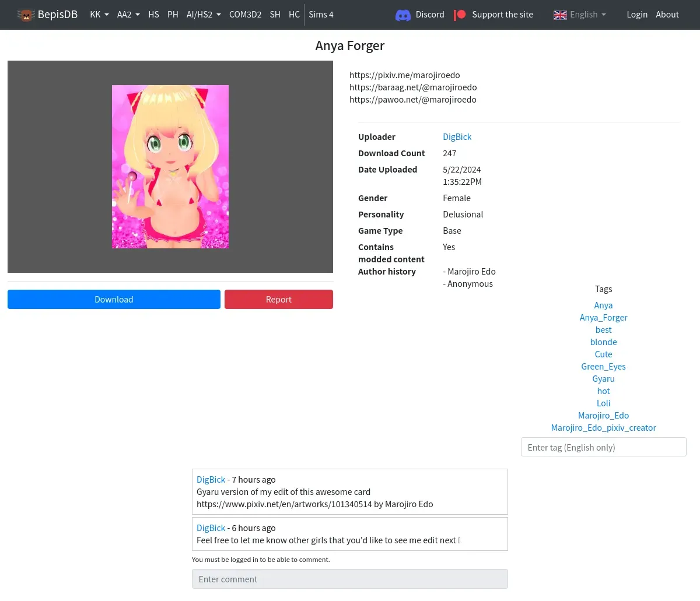Select the hot tag

(603, 391)
